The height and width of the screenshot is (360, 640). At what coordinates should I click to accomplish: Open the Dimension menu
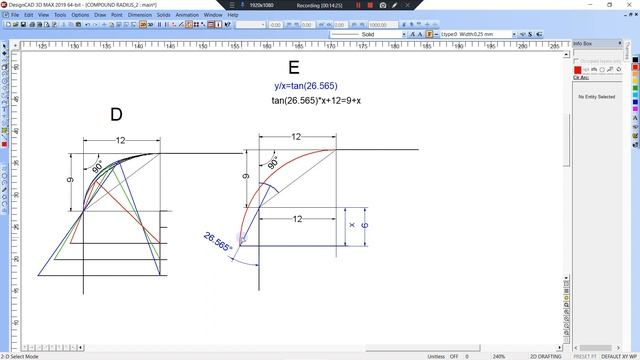[140, 15]
